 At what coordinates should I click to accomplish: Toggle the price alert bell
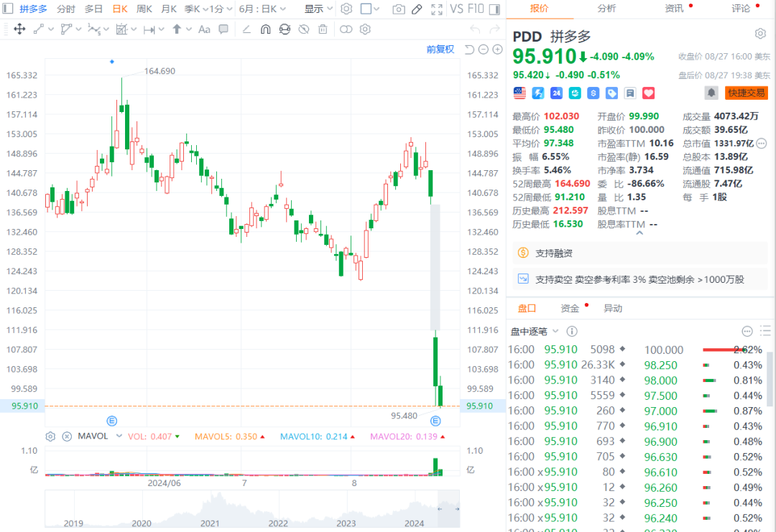point(711,93)
